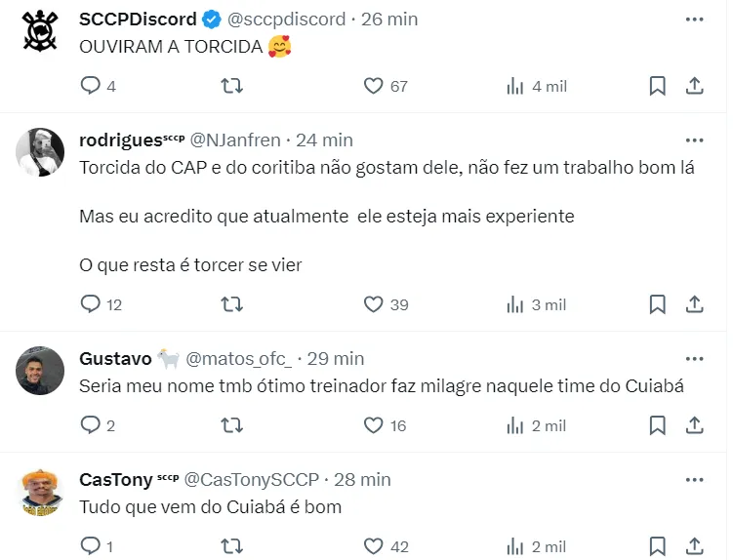Image resolution: width=733 pixels, height=560 pixels.
Task: Repost the SCCPDiscord tweet
Action: pos(232,86)
